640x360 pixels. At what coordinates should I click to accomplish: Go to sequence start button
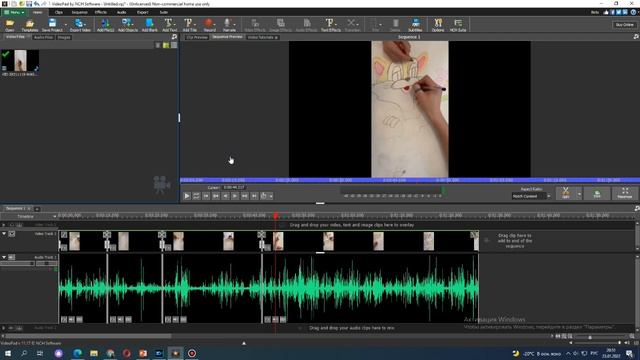pos(206,196)
